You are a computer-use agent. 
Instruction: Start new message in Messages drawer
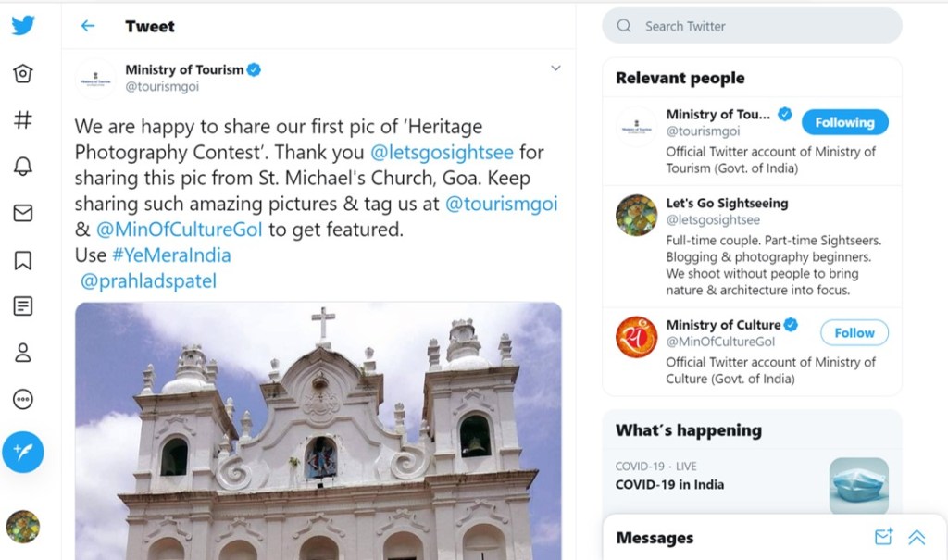pyautogui.click(x=883, y=537)
